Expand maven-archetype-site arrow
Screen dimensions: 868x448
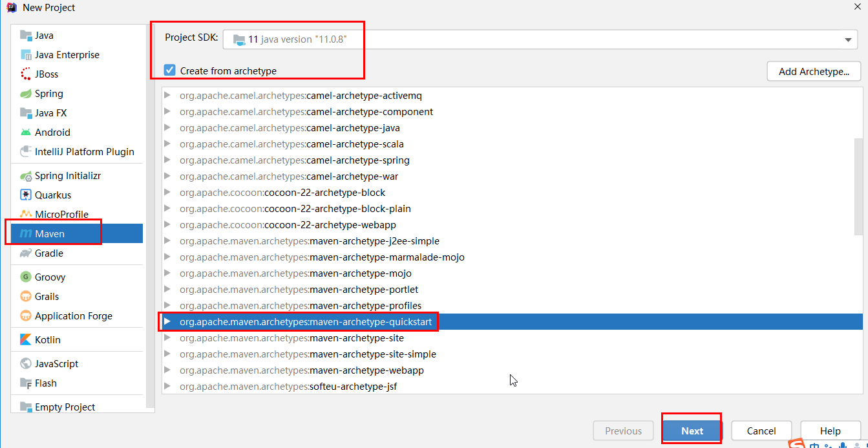point(167,338)
